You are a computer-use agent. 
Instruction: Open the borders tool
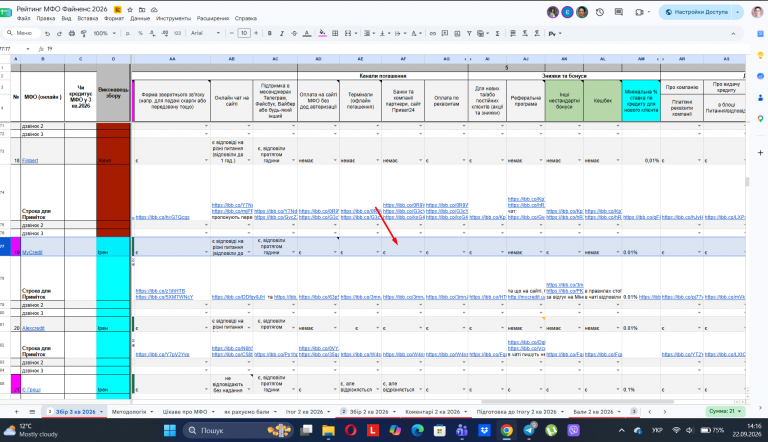[335, 33]
